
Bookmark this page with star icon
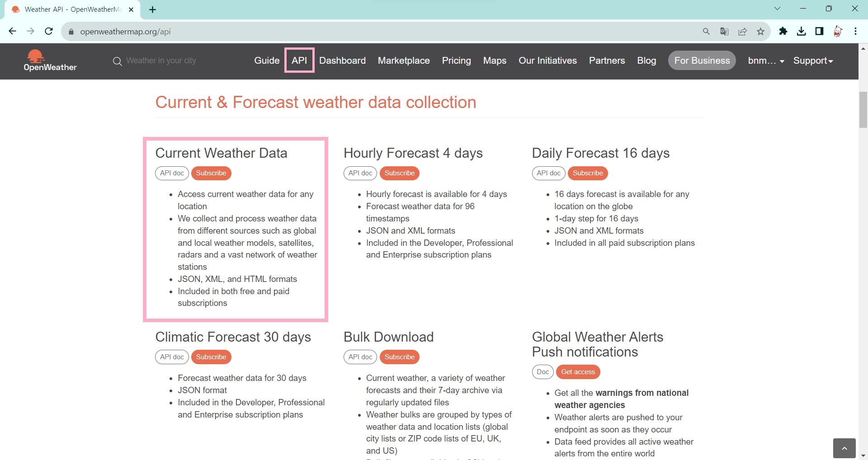(x=760, y=32)
